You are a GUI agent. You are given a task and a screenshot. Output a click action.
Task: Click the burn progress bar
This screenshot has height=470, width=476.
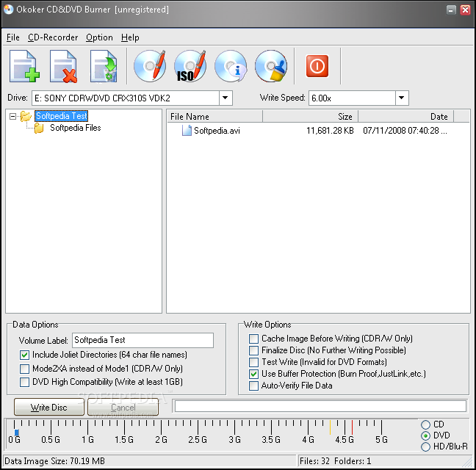click(320, 406)
